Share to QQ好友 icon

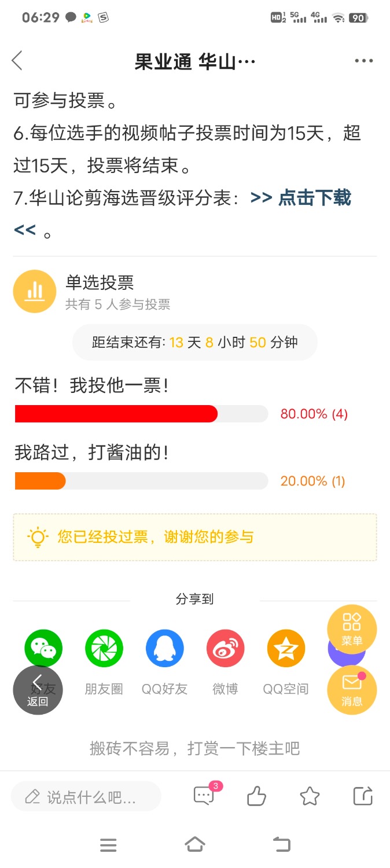[x=165, y=649]
